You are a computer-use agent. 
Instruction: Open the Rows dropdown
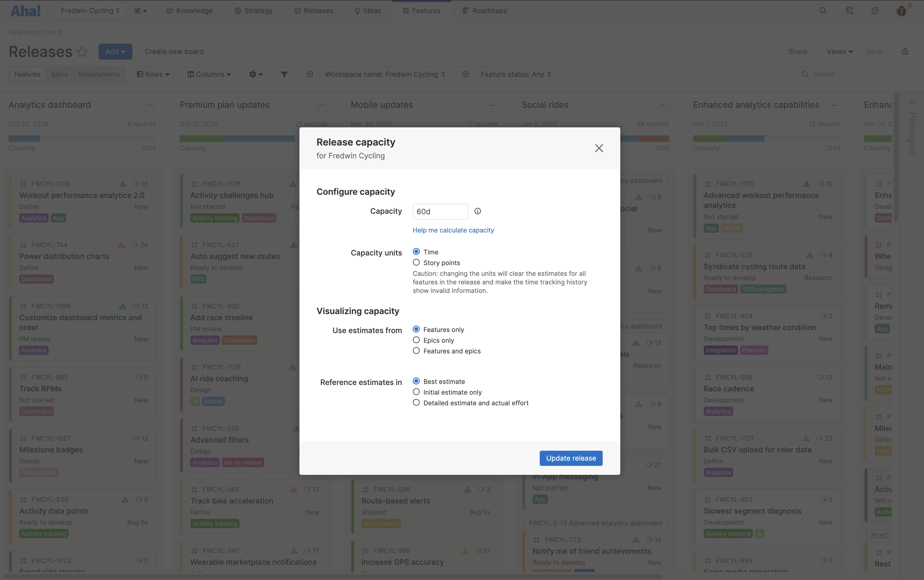pyautogui.click(x=153, y=74)
